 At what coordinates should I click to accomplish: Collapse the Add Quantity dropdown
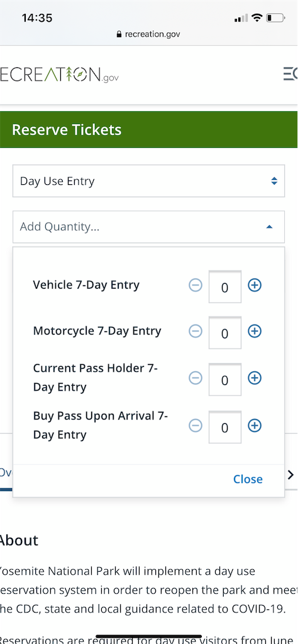click(x=148, y=226)
